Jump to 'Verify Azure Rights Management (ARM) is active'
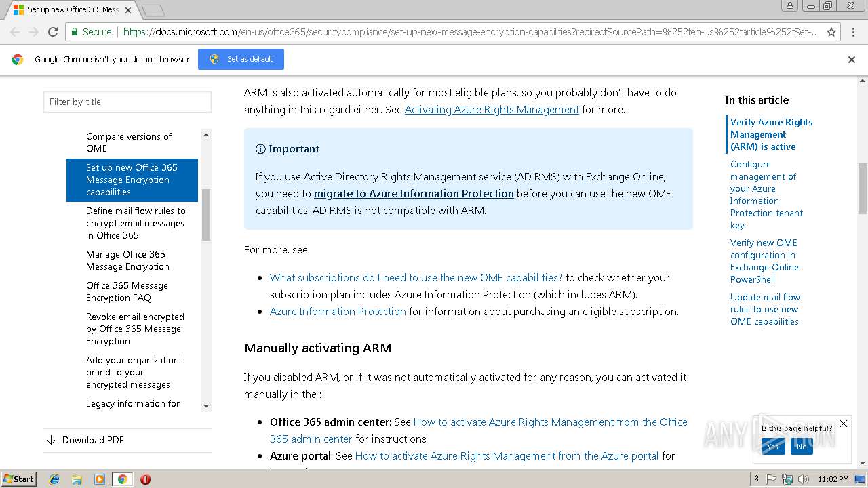868x488 pixels. (x=771, y=134)
